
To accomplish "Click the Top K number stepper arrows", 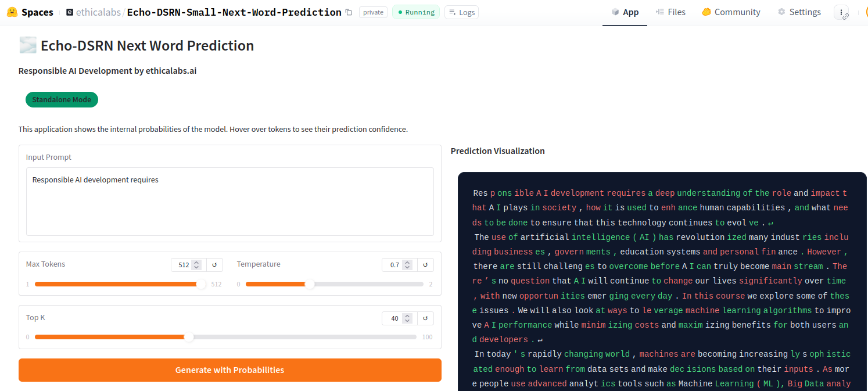I will (407, 318).
